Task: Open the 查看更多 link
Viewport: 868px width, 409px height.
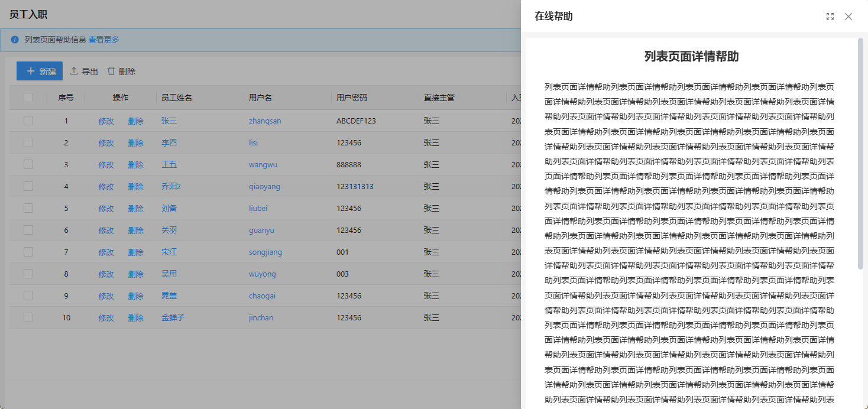Action: (x=104, y=40)
